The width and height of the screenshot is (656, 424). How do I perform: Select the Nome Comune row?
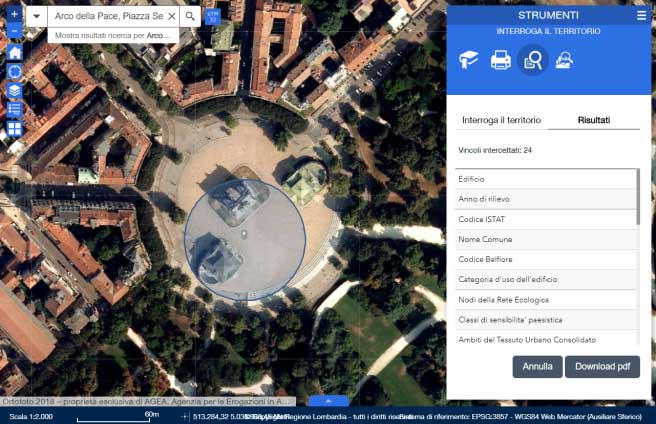click(x=546, y=239)
